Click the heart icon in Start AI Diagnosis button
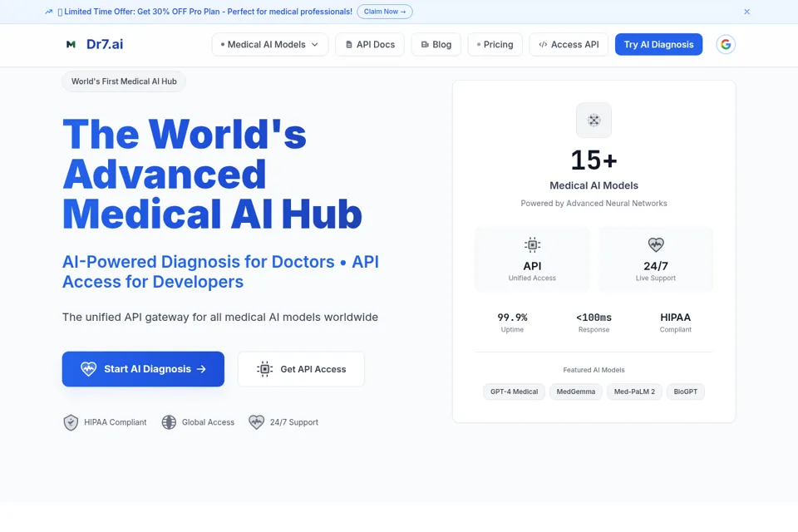Viewport: 798px width, 532px height. pos(89,368)
